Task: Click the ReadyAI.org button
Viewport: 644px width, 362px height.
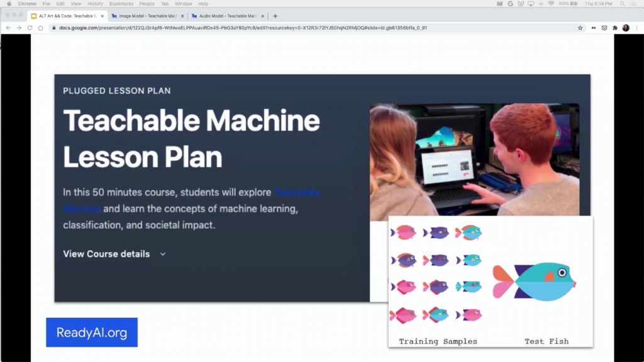Action: pyautogui.click(x=92, y=332)
